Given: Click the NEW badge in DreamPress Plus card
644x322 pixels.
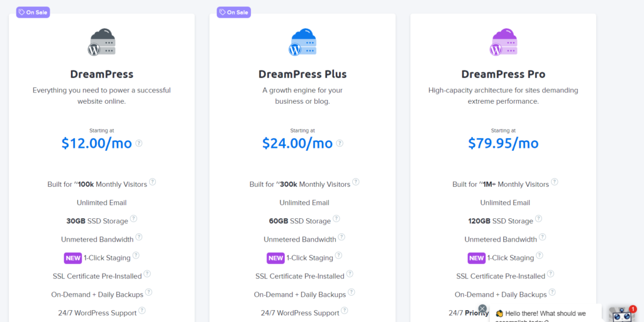Looking at the screenshot, I should [x=275, y=258].
